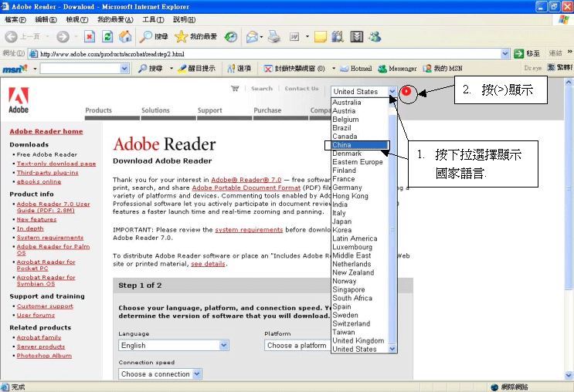This screenshot has height=392, width=574.
Task: Open My MSN from the toolbar
Action: click(x=443, y=69)
